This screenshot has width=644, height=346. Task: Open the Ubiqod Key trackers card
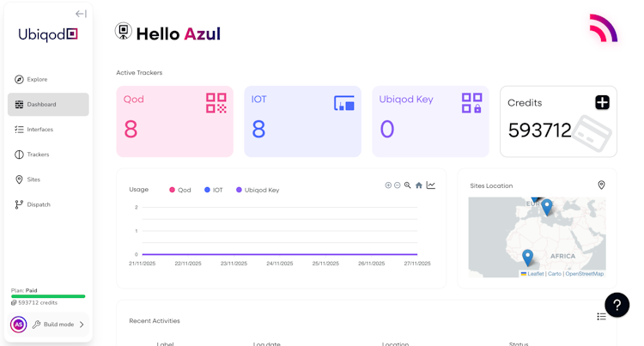430,122
